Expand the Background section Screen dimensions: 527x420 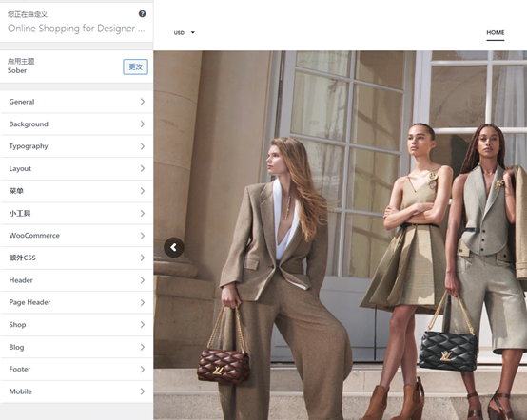[x=77, y=124]
